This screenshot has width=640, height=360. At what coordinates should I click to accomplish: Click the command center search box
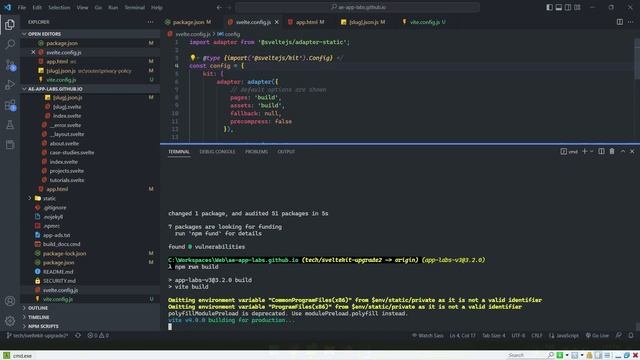357,7
